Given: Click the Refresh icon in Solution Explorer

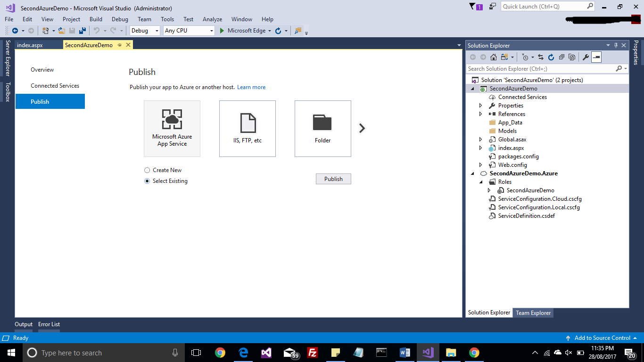Looking at the screenshot, I should point(551,57).
